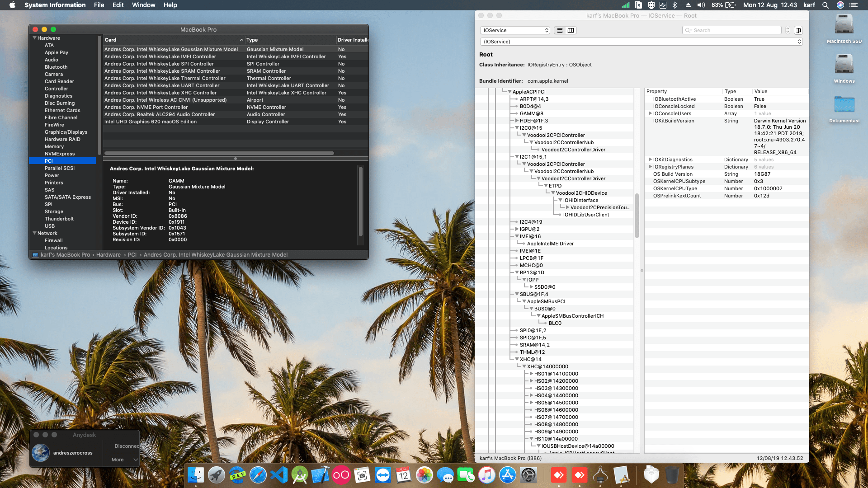Open Messages from the dock
The width and height of the screenshot is (868, 488).
point(445,475)
